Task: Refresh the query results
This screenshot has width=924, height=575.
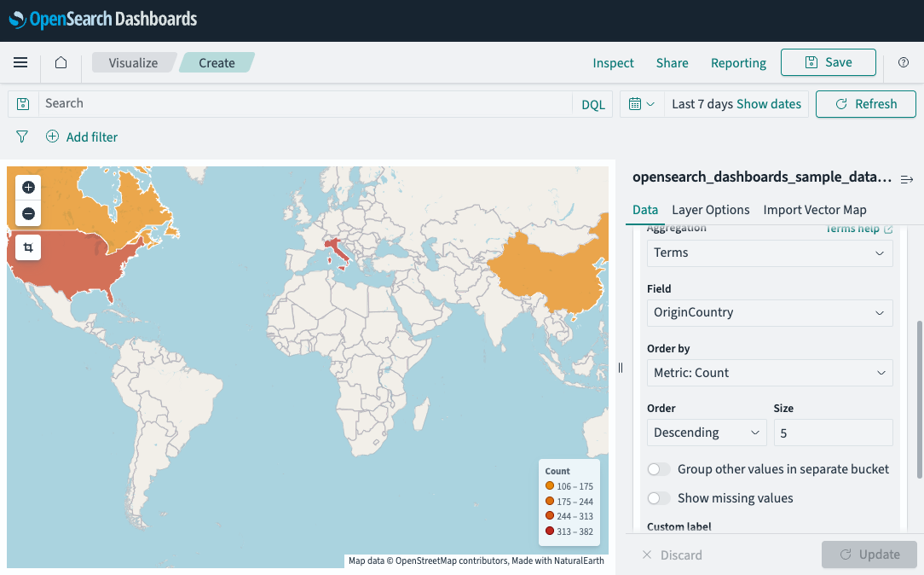Action: point(866,104)
